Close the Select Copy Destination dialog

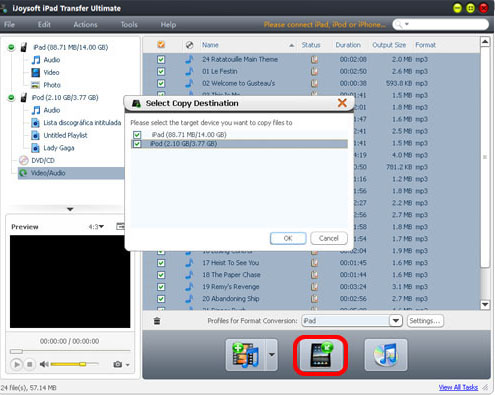(x=342, y=103)
